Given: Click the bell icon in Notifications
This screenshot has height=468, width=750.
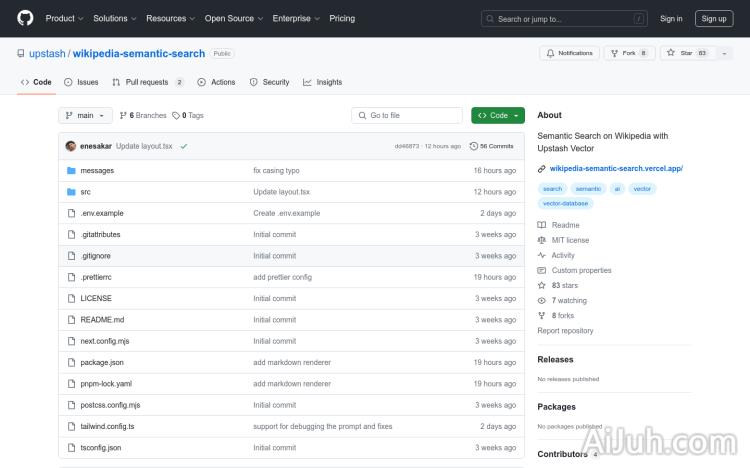Looking at the screenshot, I should (x=551, y=53).
